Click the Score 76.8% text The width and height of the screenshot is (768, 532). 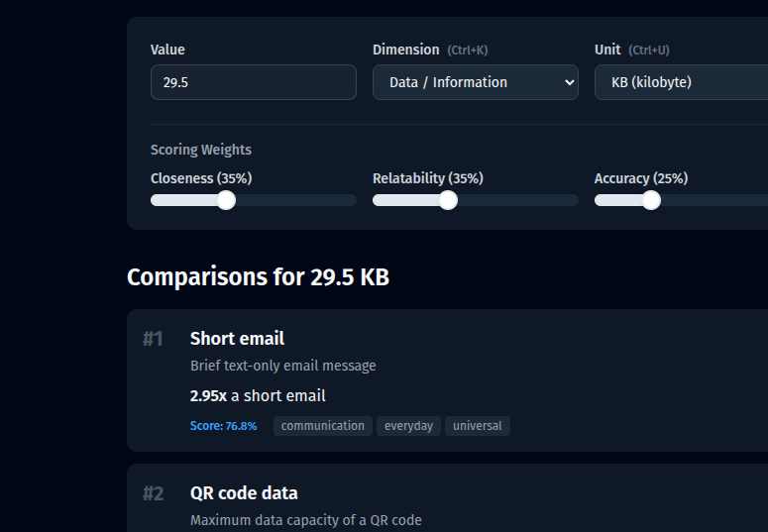[x=223, y=426]
